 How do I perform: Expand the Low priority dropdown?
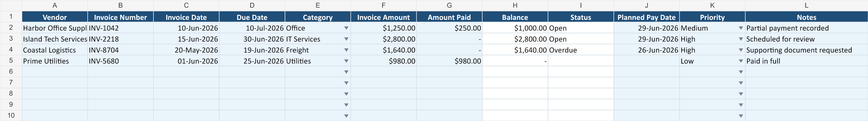[x=741, y=61]
